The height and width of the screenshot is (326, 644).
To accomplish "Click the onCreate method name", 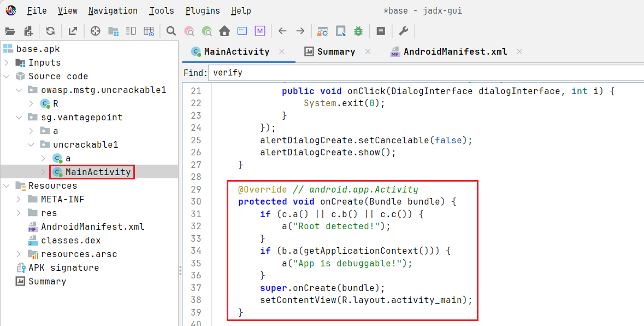I will (x=342, y=201).
